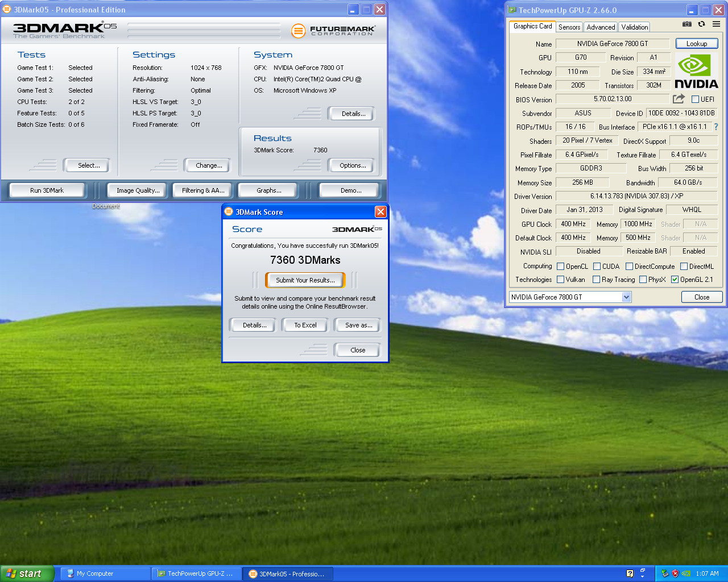Close the 3DMark Score dialog with X

click(380, 211)
